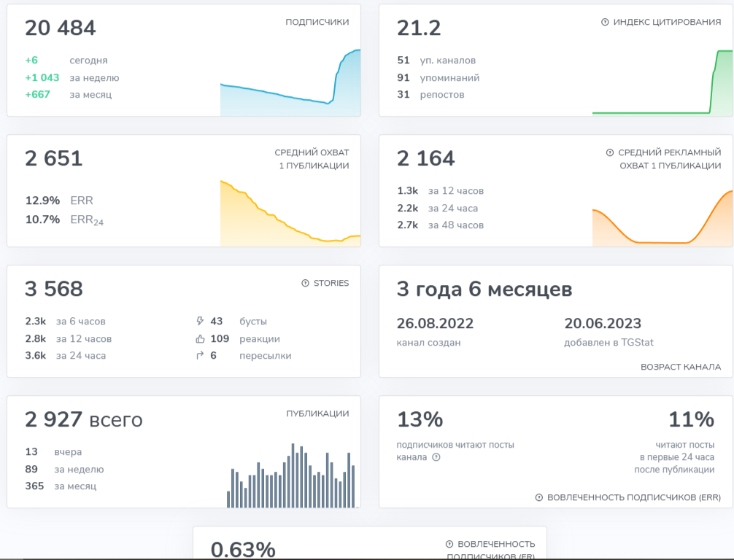Click the lightning icon next to бусты

201,322
